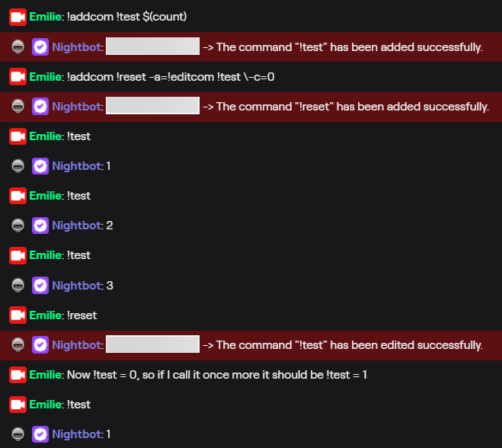Image resolution: width=502 pixels, height=448 pixels.
Task: Open Emilie's profile from the "!reset" message
Action: (45, 315)
